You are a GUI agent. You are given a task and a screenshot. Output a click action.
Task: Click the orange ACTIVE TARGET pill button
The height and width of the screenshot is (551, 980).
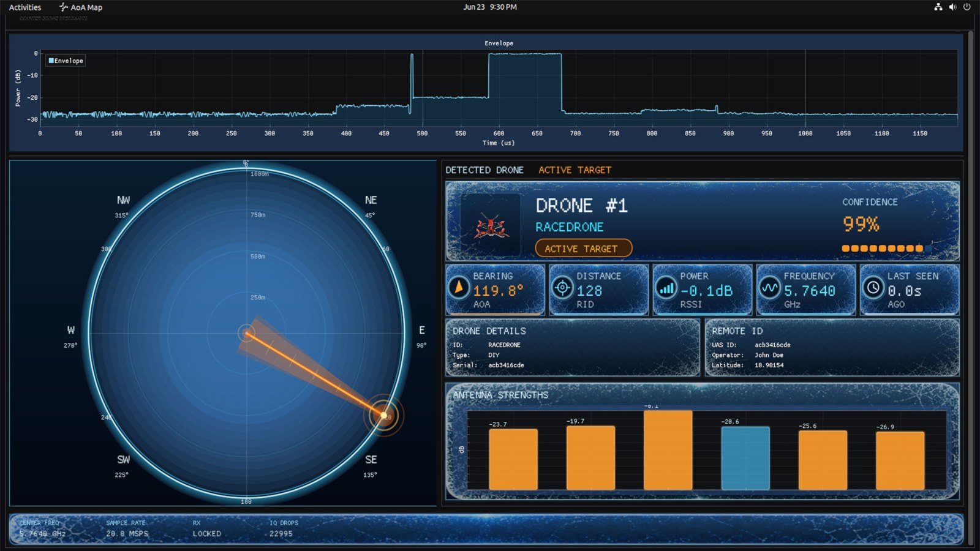(583, 249)
